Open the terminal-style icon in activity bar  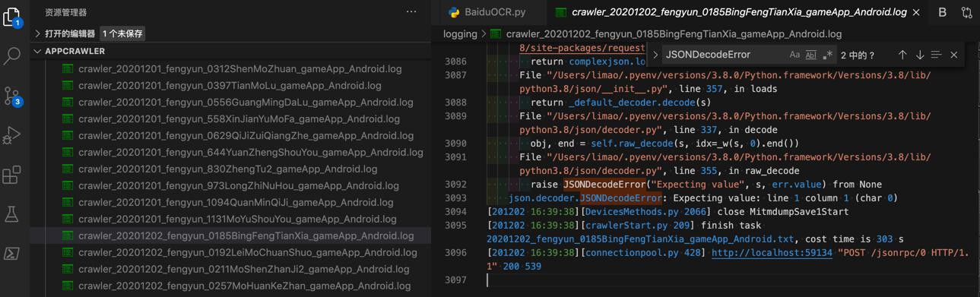click(x=12, y=254)
